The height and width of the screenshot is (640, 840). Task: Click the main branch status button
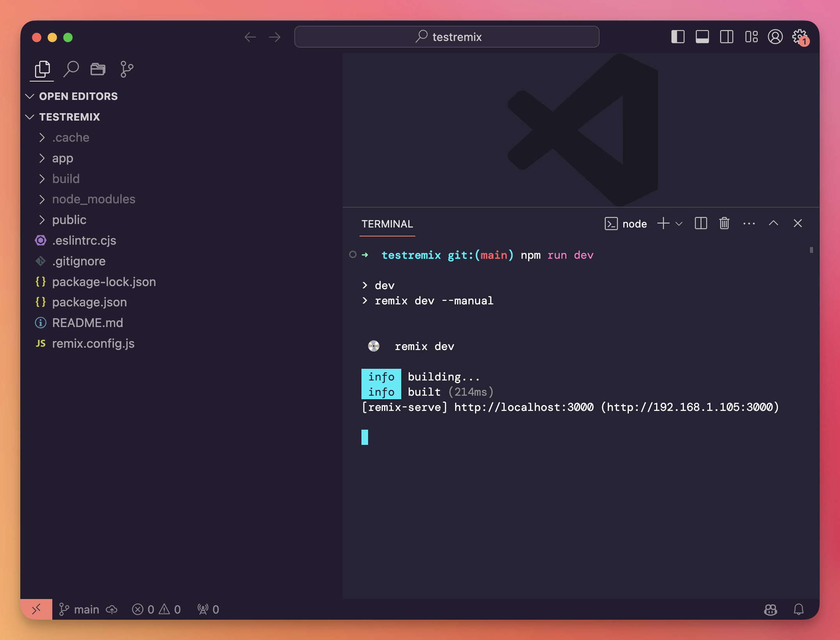coord(80,609)
